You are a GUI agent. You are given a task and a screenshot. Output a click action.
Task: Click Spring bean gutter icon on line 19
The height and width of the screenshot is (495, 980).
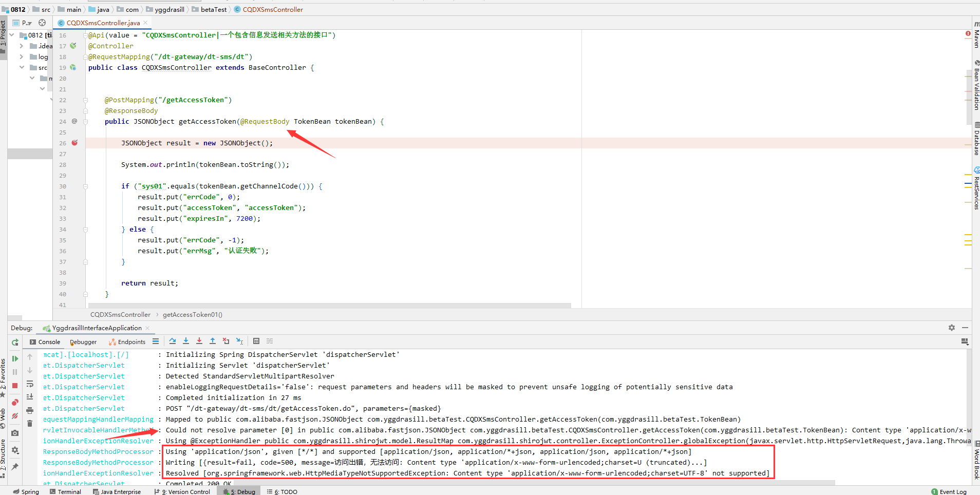(x=73, y=67)
